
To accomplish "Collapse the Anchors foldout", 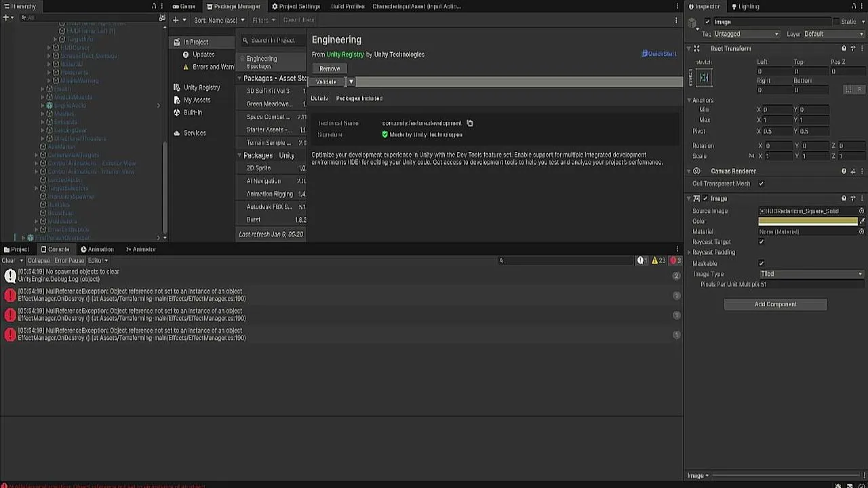I will click(x=690, y=100).
